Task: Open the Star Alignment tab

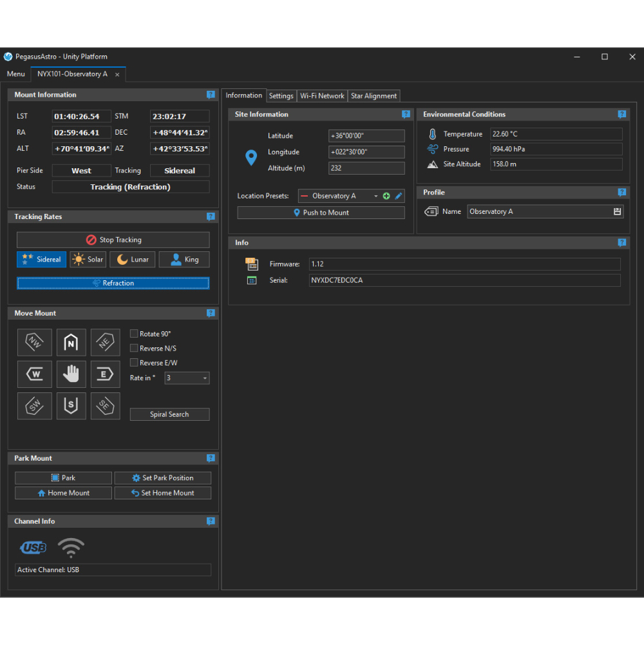Action: (x=374, y=95)
